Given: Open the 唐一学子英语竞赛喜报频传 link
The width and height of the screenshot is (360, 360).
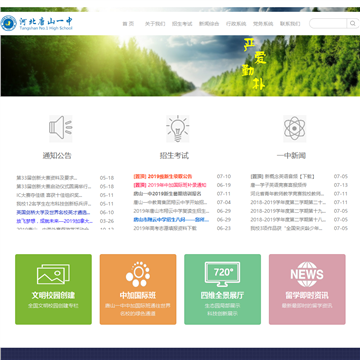Looking at the screenshot, I should 279,185.
